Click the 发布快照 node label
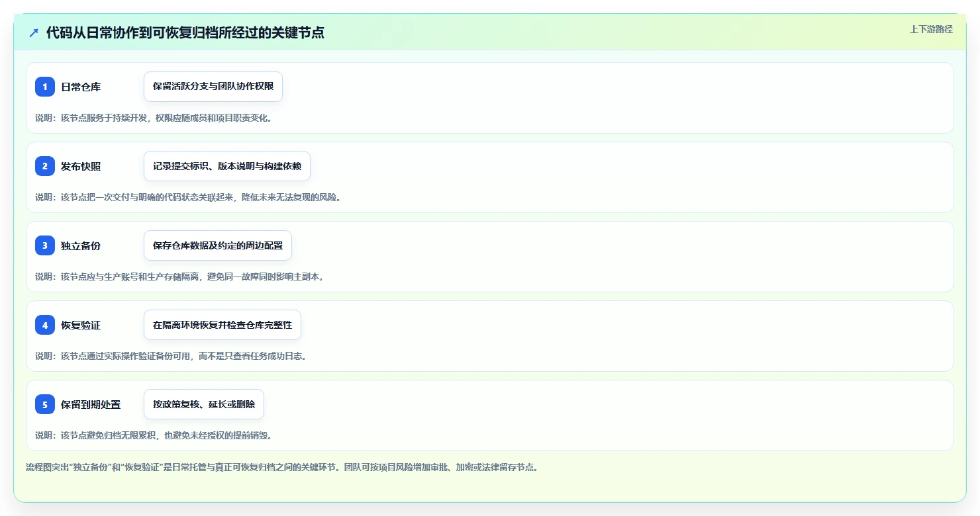 point(81,166)
